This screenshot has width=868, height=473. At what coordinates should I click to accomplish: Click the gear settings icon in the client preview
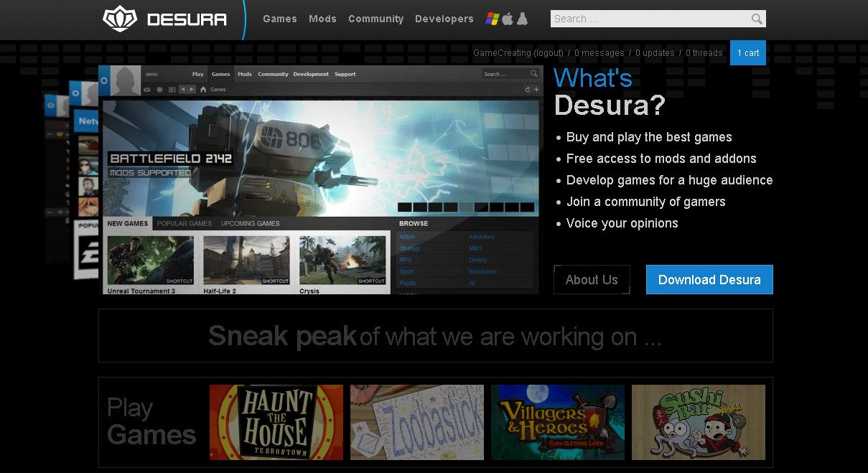[159, 90]
